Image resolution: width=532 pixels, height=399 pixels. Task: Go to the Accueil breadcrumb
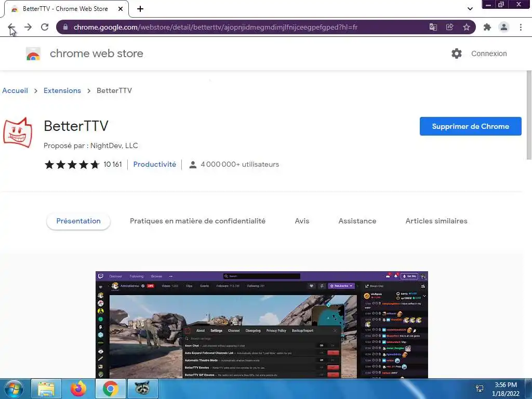(x=15, y=90)
